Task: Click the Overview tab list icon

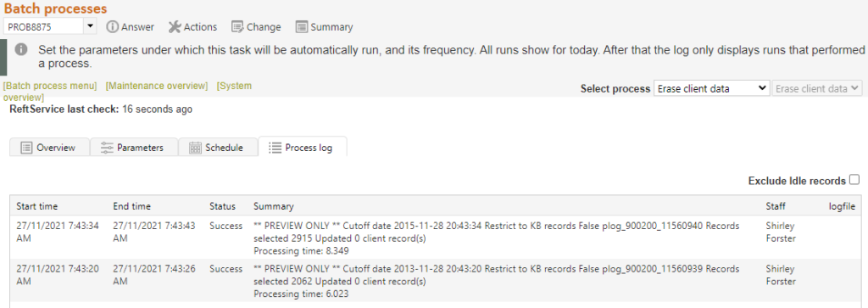Action: 26,148
